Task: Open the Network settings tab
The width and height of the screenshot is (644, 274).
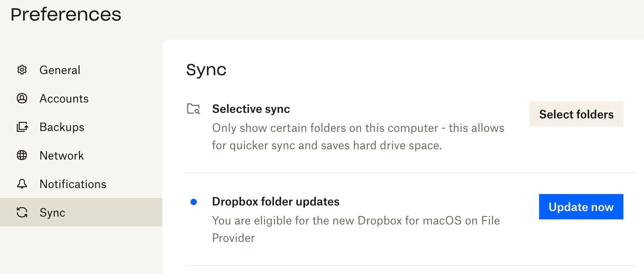Action: pyautogui.click(x=61, y=156)
